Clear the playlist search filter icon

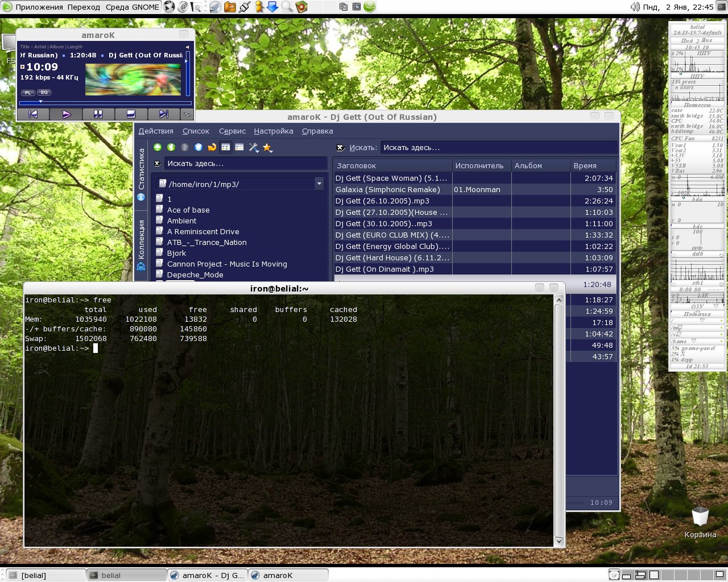pyautogui.click(x=340, y=148)
